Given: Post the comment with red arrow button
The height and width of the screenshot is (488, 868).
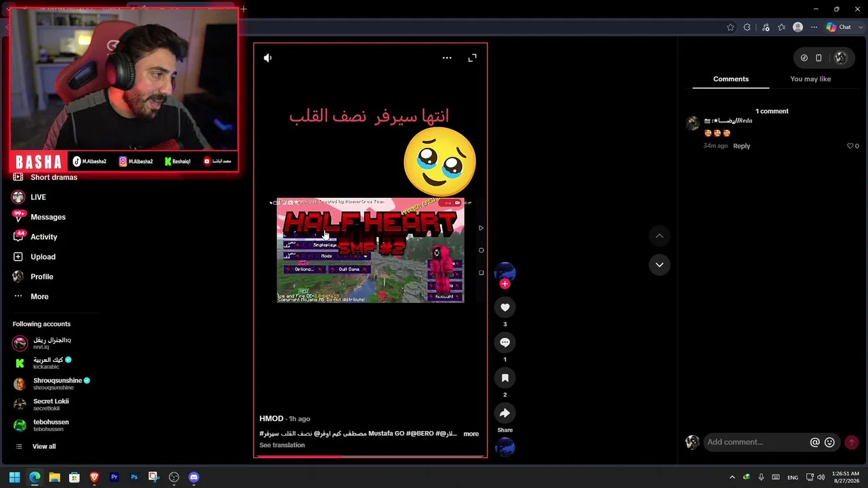Looking at the screenshot, I should click(852, 443).
